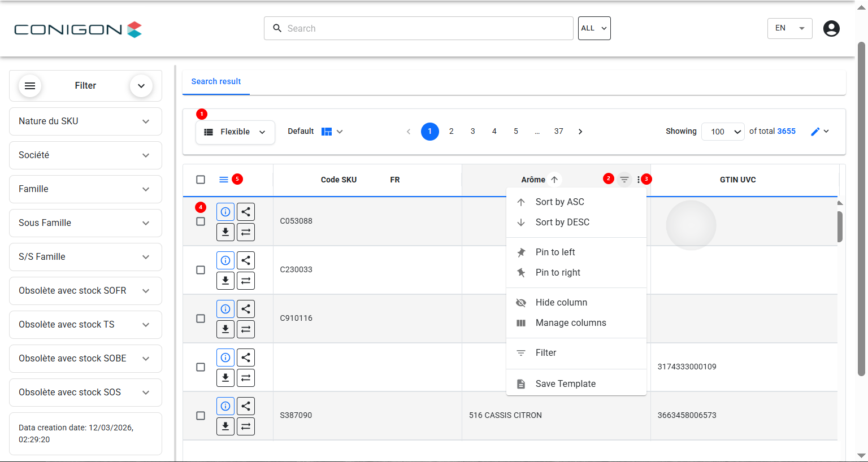Screen dimensions: 868x462
Task: Click the hamburger menu in Filter panel
Action: click(30, 86)
